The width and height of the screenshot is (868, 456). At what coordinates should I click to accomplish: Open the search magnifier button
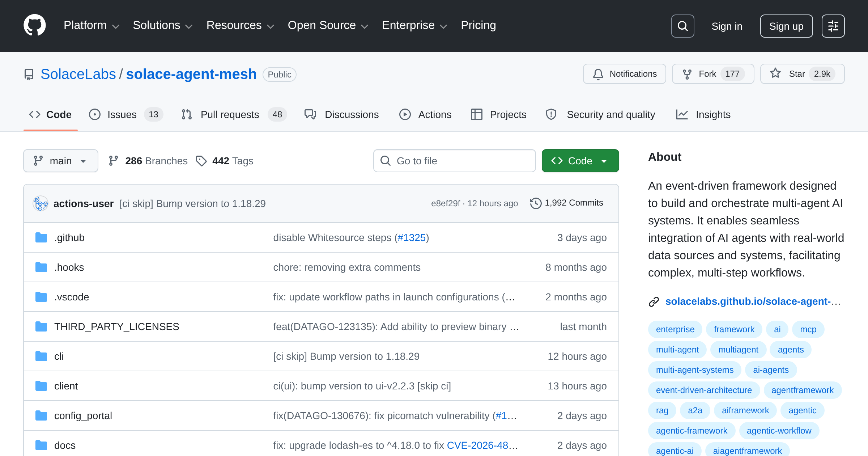click(682, 26)
